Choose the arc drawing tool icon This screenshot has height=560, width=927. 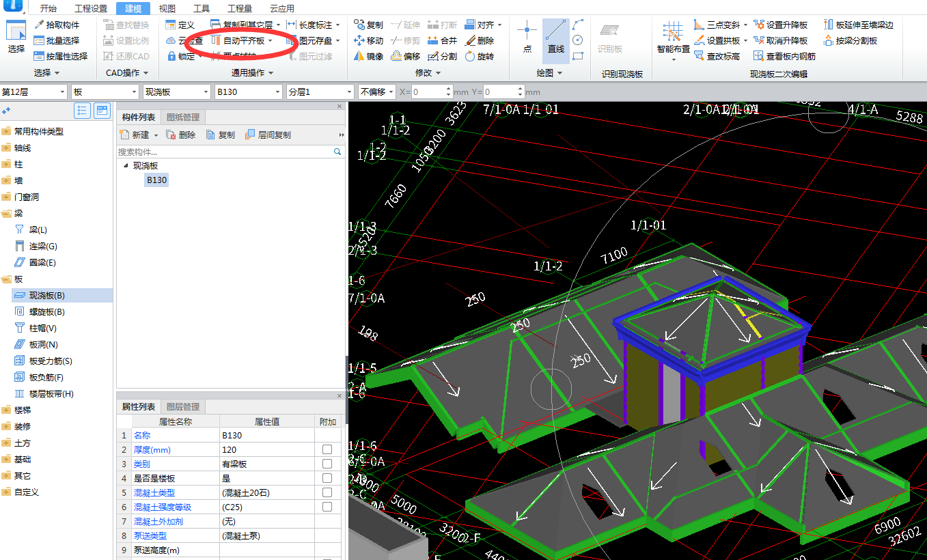pos(578,25)
